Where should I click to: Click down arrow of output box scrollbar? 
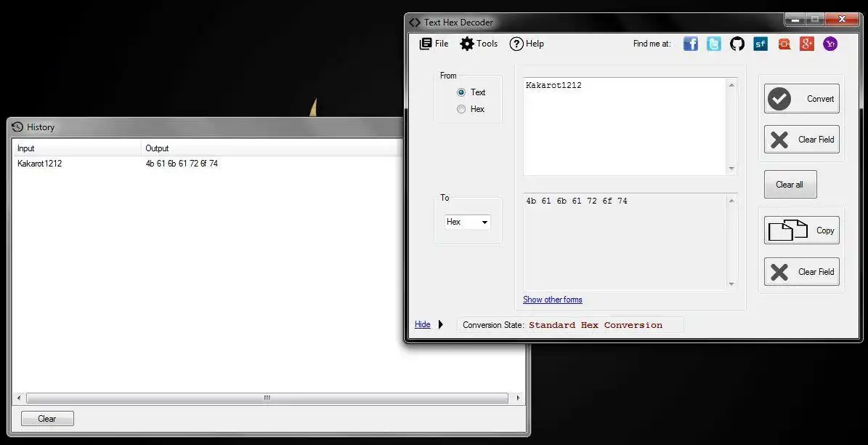[732, 283]
